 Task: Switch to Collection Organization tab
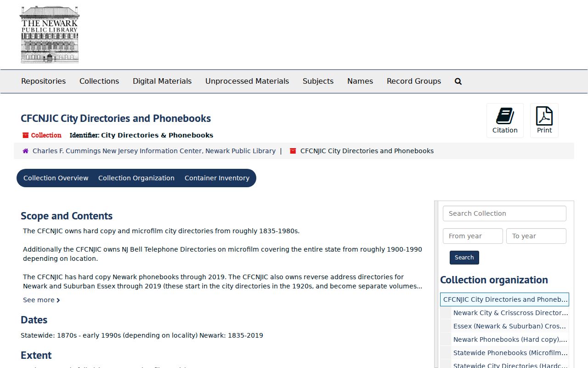136,178
